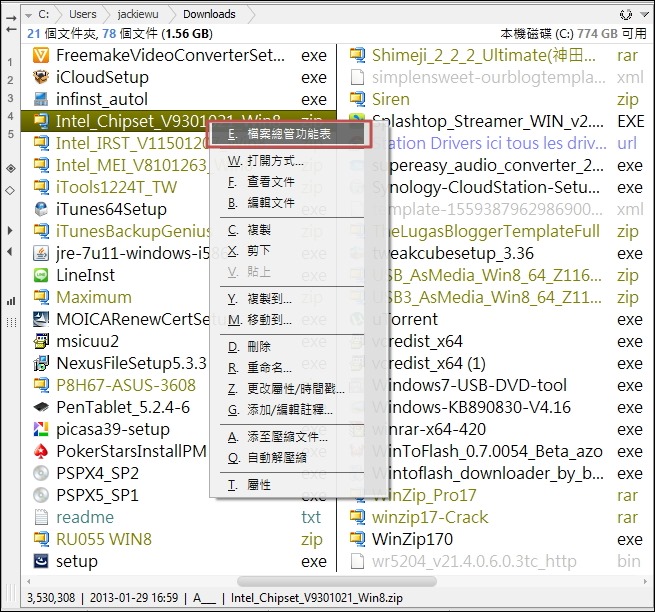This screenshot has height=612, width=655.
Task: Click the WinZip170 exe icon
Action: (x=357, y=539)
